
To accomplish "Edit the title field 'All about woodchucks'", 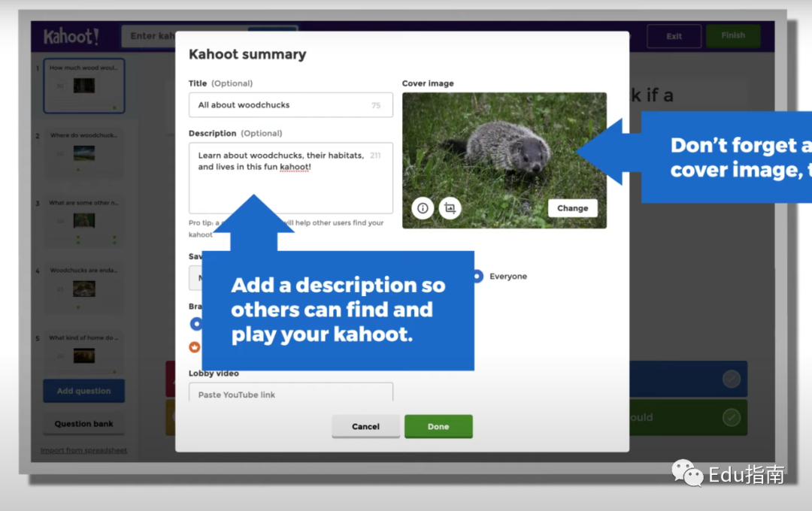I will (290, 105).
